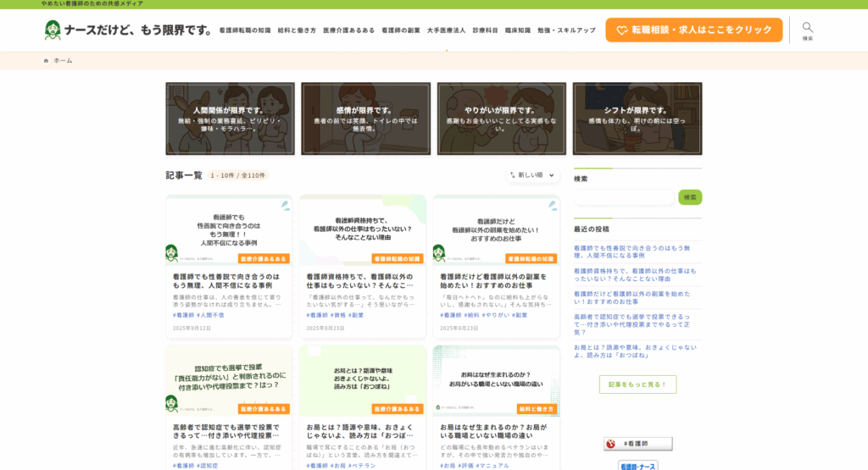Open 人間関係が限界です。 banner
Image resolution: width=868 pixels, height=470 pixels.
(230, 119)
